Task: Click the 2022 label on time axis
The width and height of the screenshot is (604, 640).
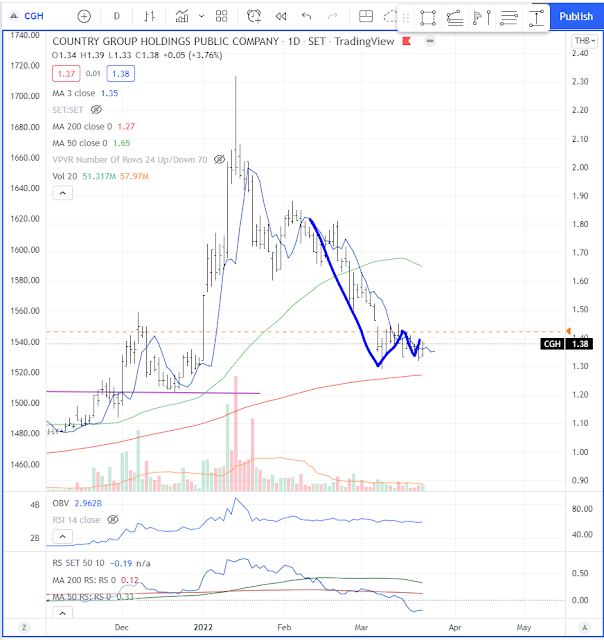Action: (x=203, y=627)
